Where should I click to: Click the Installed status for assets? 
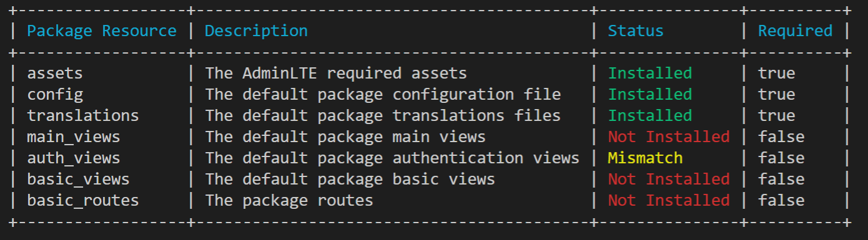tap(650, 74)
